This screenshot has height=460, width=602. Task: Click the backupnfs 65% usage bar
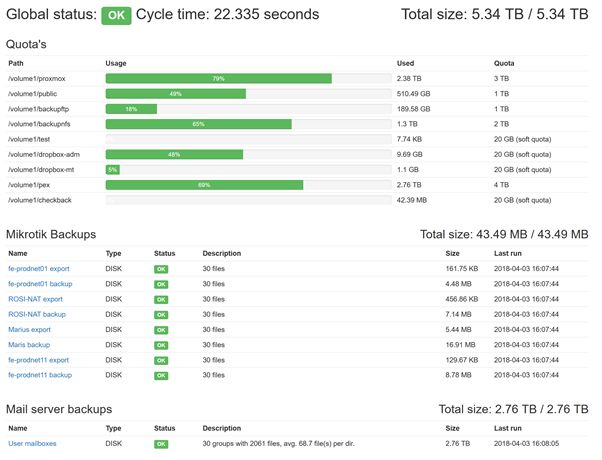click(x=198, y=124)
